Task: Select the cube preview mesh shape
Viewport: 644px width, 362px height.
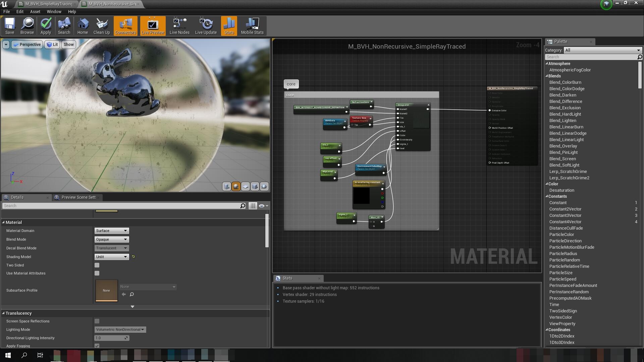Action: [255, 187]
